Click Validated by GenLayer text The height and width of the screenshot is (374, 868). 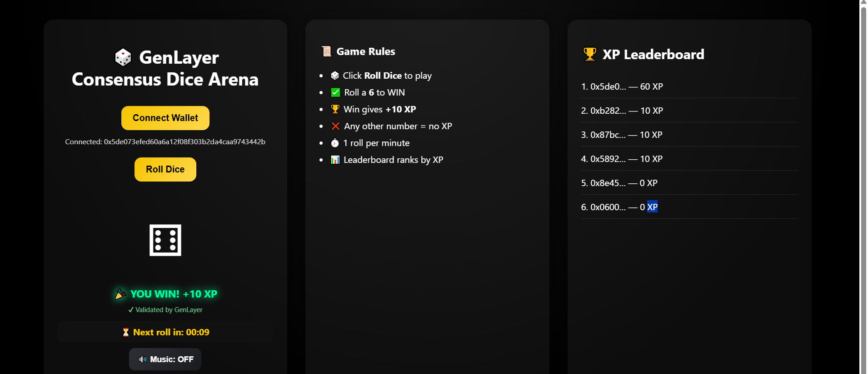click(165, 309)
